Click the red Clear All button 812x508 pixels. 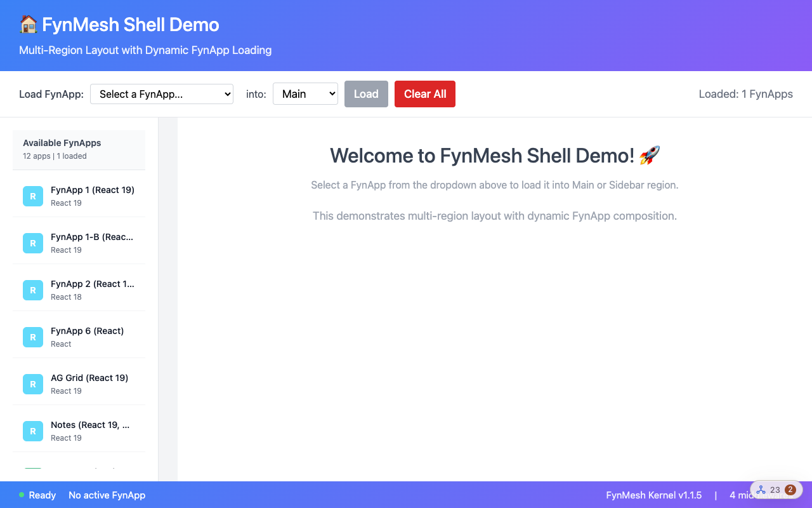(425, 94)
